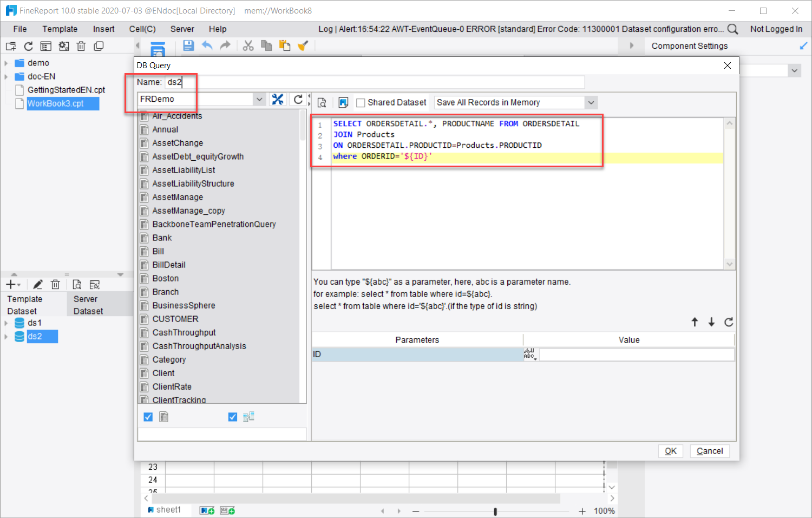
Task: Open the add dataset plus dropdown
Action: 13,285
